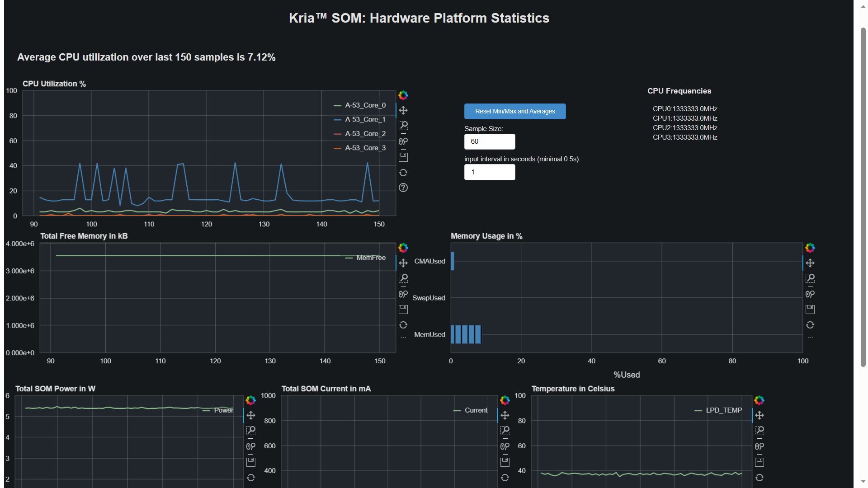Viewport: 868px width, 488px height.
Task: Reset Temperature in Celsius plot view
Action: coord(759,478)
